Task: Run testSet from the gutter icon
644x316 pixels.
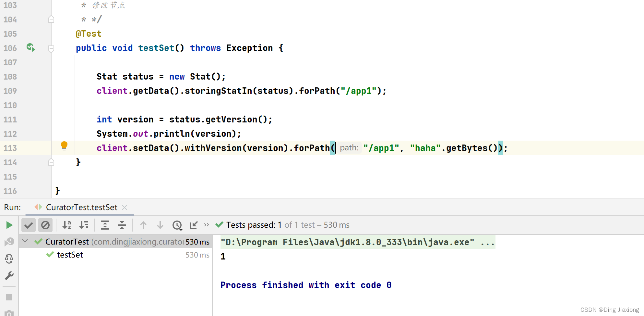Action: point(31,48)
